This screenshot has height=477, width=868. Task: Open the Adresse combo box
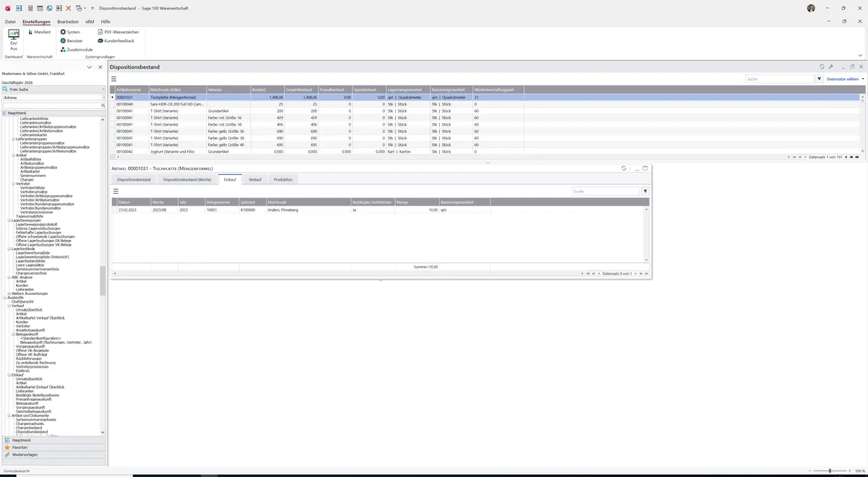point(53,98)
